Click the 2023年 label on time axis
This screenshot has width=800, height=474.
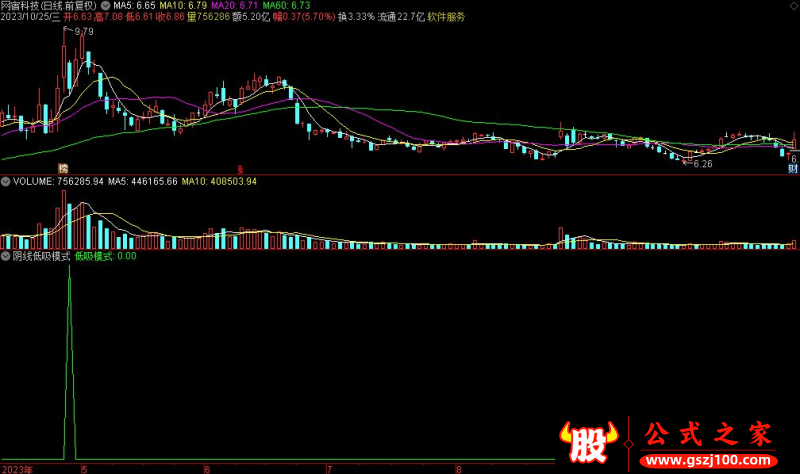pos(17,469)
